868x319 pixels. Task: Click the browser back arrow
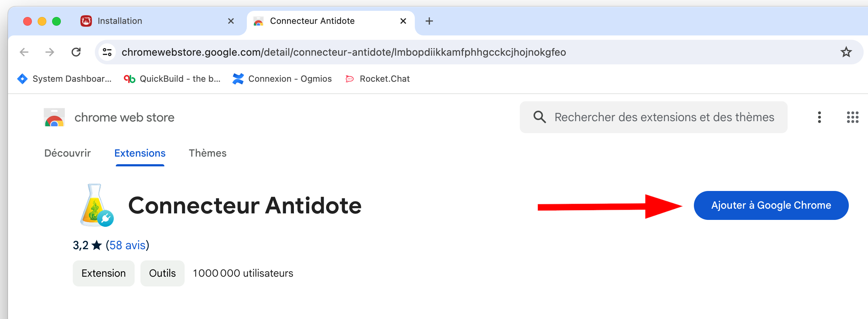click(24, 52)
